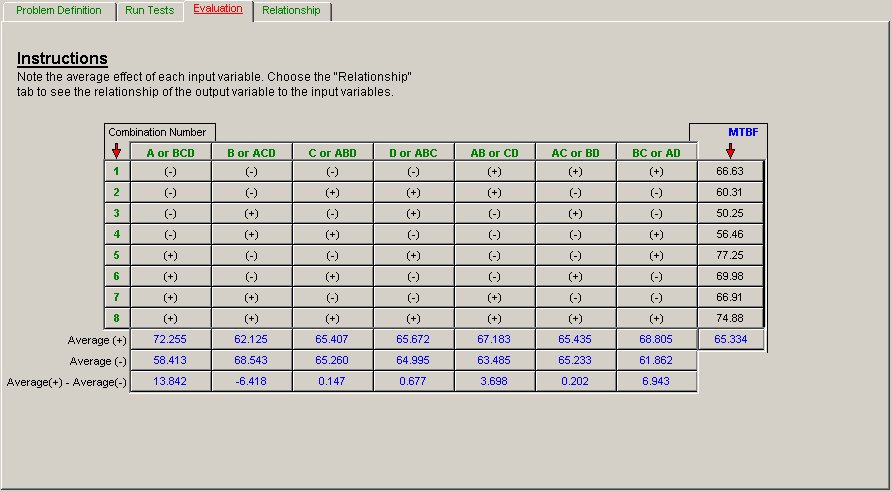This screenshot has width=892, height=492.
Task: Select the D or ABC column header
Action: click(413, 153)
